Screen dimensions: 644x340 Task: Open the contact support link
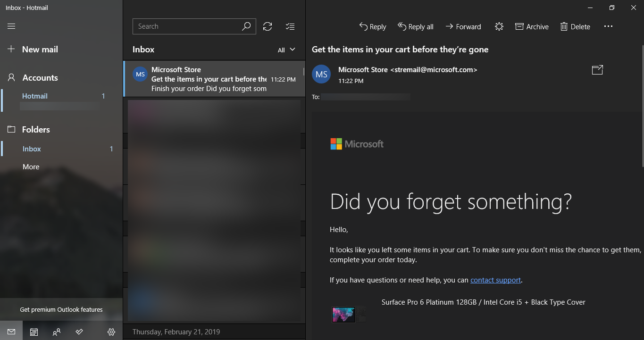pos(495,280)
